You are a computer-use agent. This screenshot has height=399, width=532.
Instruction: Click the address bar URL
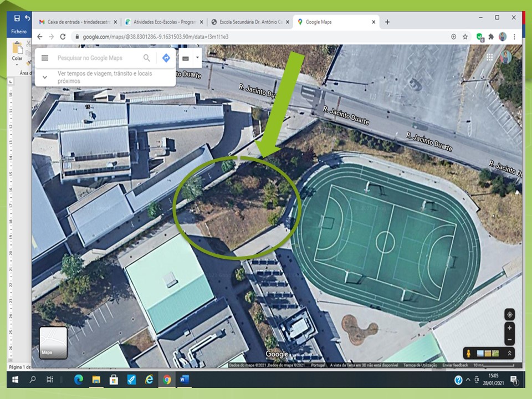tap(156, 37)
